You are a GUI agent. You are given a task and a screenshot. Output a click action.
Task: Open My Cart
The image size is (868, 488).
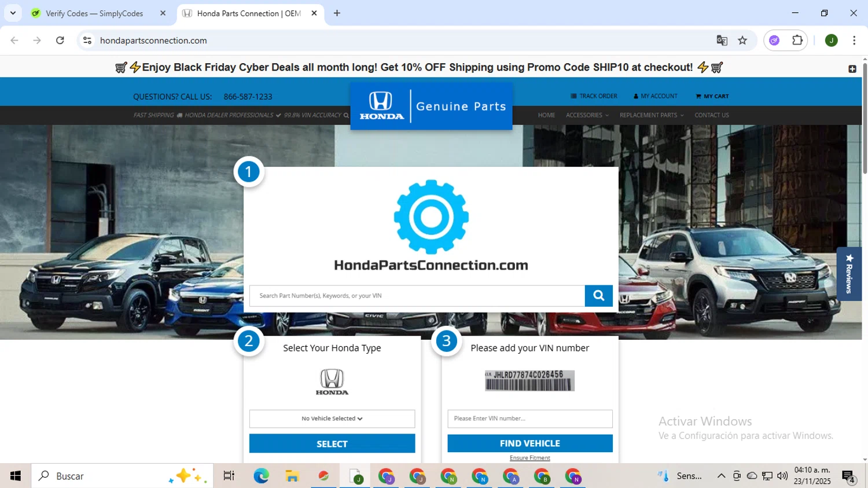click(x=712, y=96)
